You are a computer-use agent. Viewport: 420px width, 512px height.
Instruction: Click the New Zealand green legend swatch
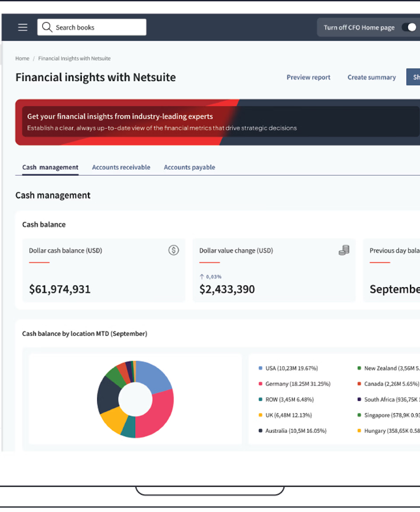(x=359, y=368)
